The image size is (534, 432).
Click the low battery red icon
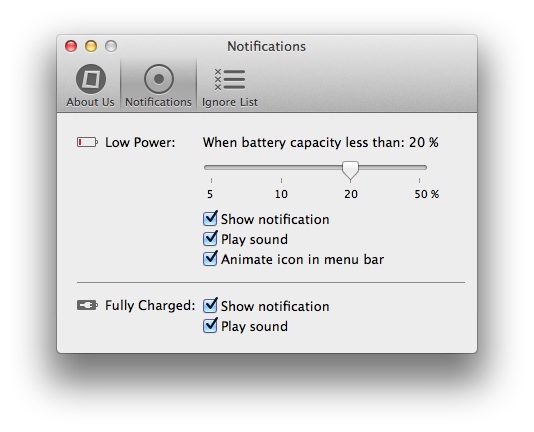tap(88, 142)
